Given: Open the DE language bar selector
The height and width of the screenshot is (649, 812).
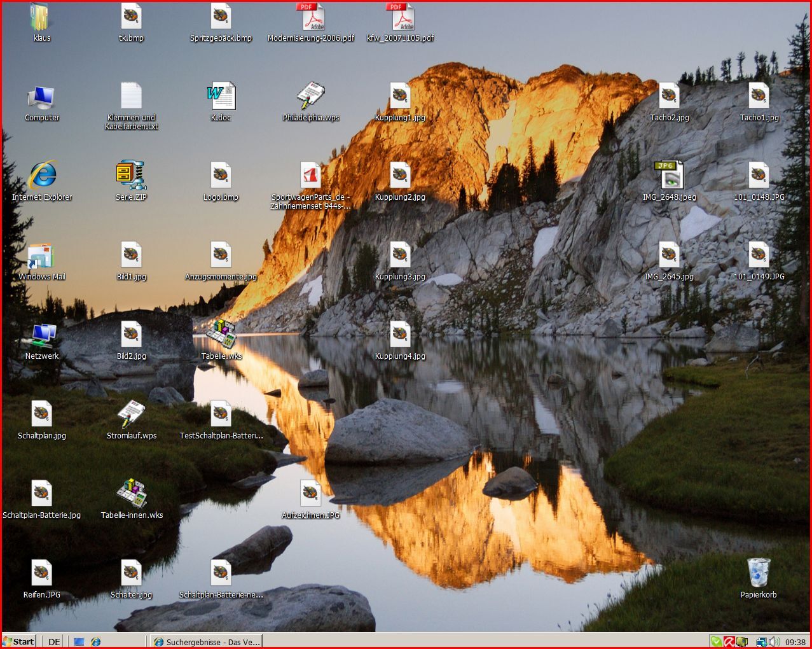Looking at the screenshot, I should coord(55,642).
